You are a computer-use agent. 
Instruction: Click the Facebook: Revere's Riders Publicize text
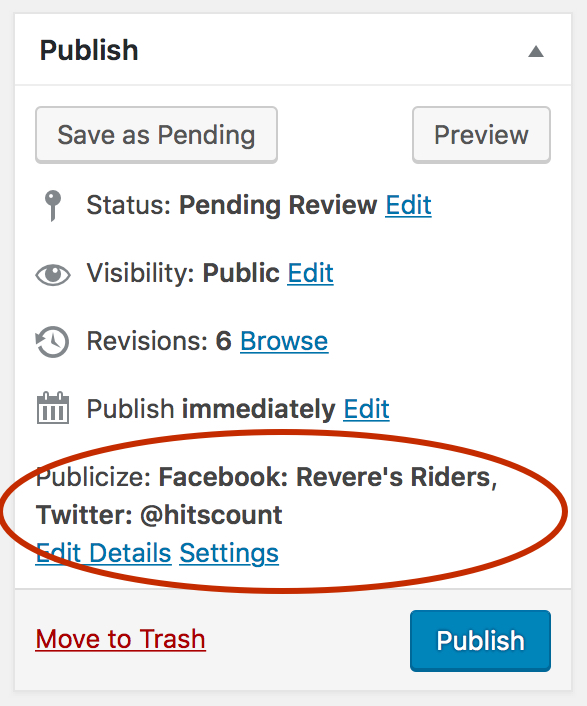coord(328,477)
